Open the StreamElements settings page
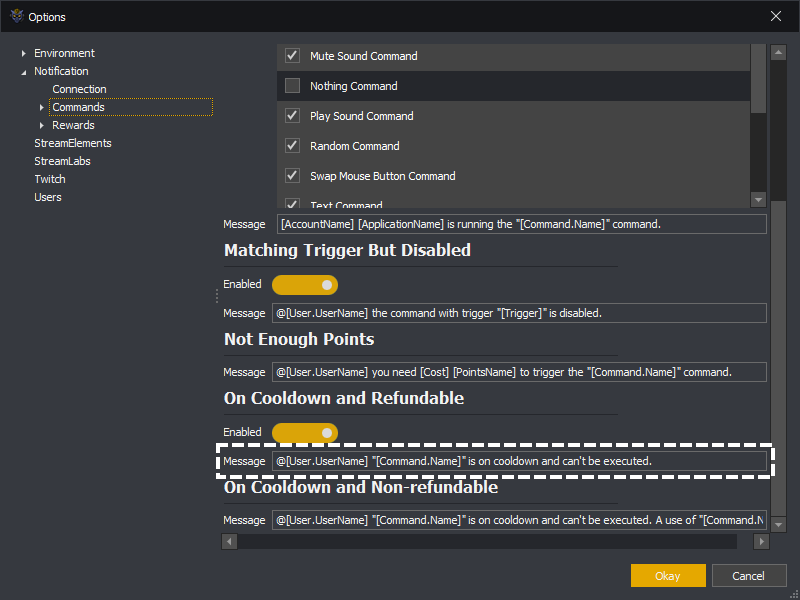This screenshot has height=600, width=800. tap(72, 143)
